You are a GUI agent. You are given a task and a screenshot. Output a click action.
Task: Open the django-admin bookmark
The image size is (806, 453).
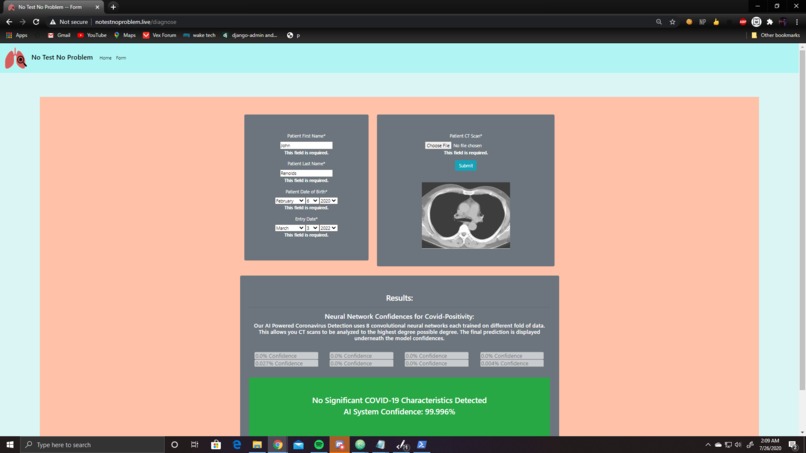click(x=250, y=35)
